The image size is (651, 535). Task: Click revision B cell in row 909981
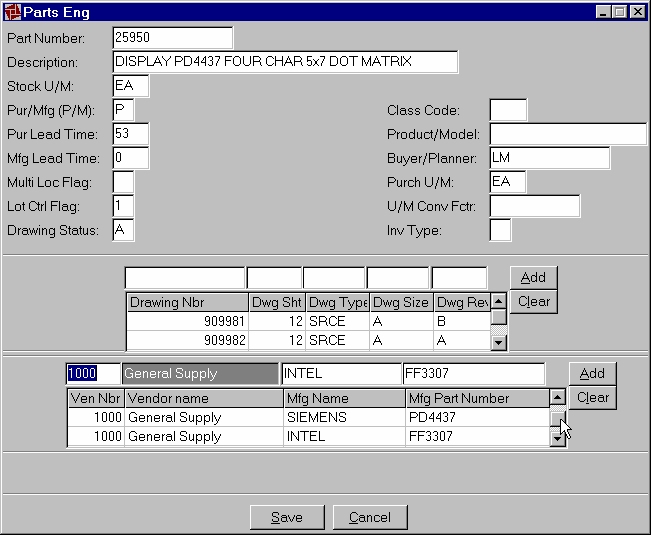point(462,321)
